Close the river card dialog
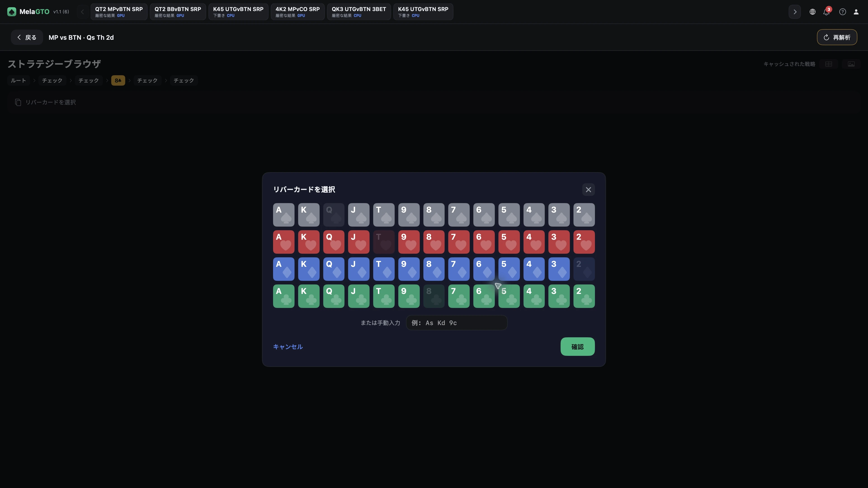This screenshot has height=488, width=868. pos(588,190)
